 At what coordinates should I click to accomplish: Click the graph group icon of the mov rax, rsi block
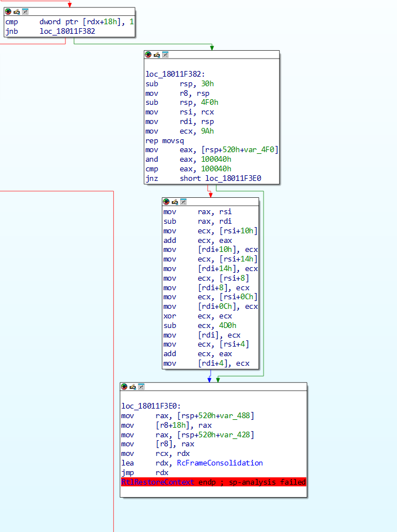pos(183,202)
